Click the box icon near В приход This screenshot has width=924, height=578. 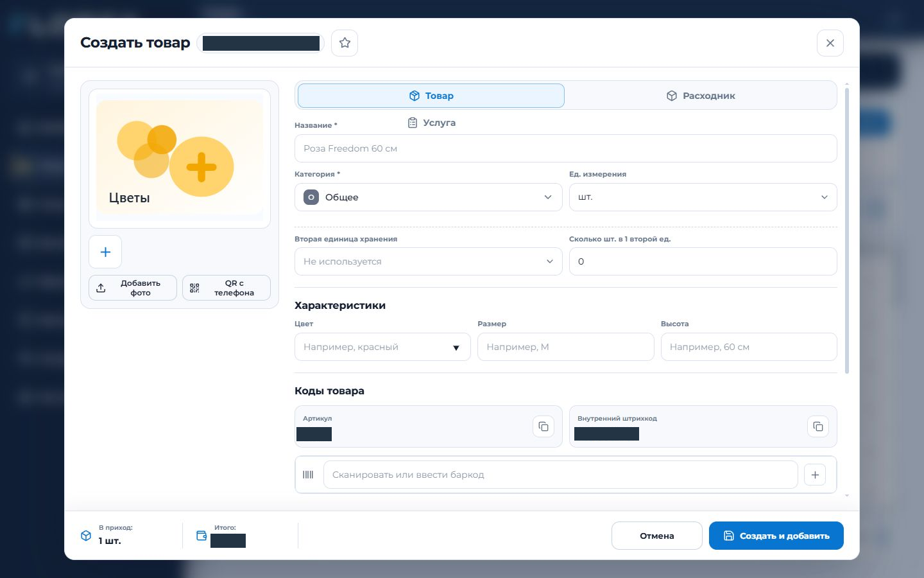tap(86, 536)
